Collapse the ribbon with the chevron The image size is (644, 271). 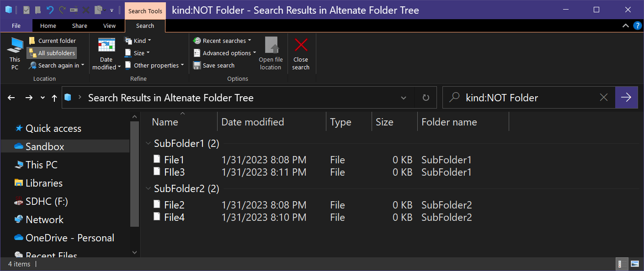pyautogui.click(x=626, y=26)
